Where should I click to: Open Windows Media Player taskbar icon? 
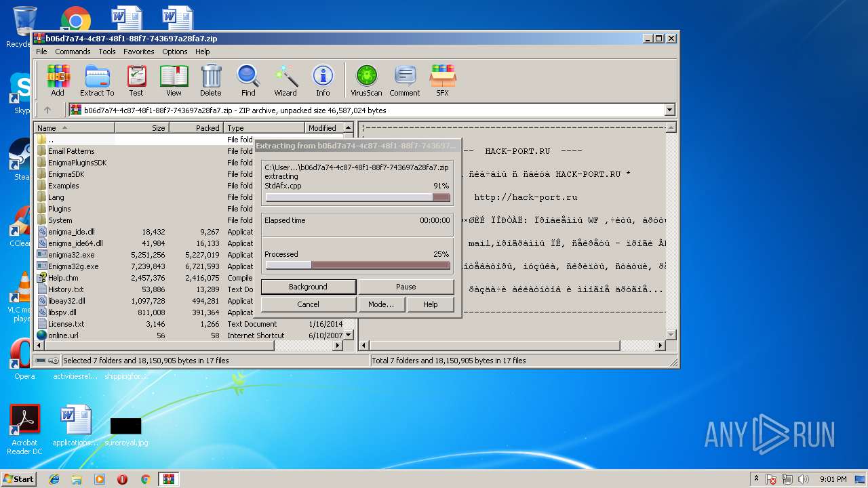[100, 479]
